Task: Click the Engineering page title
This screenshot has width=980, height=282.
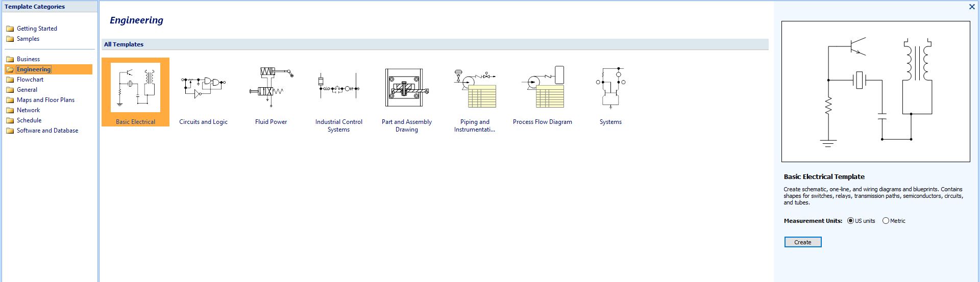Action: 136,20
